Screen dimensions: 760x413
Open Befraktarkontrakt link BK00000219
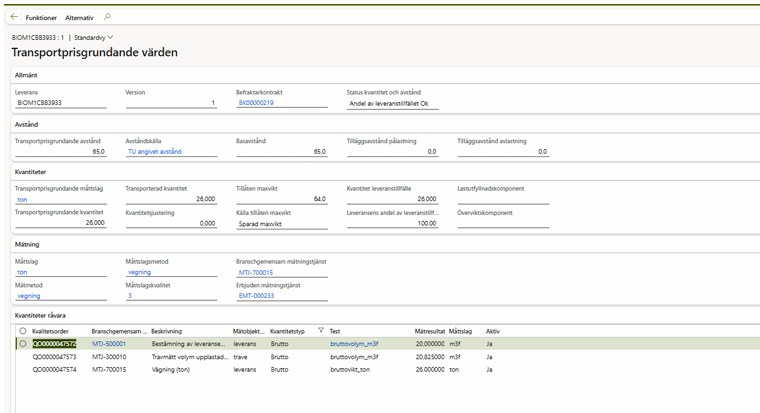point(254,102)
